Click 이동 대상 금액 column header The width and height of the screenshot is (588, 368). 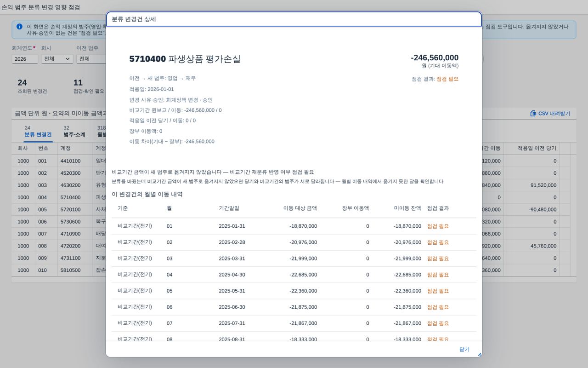(x=300, y=208)
